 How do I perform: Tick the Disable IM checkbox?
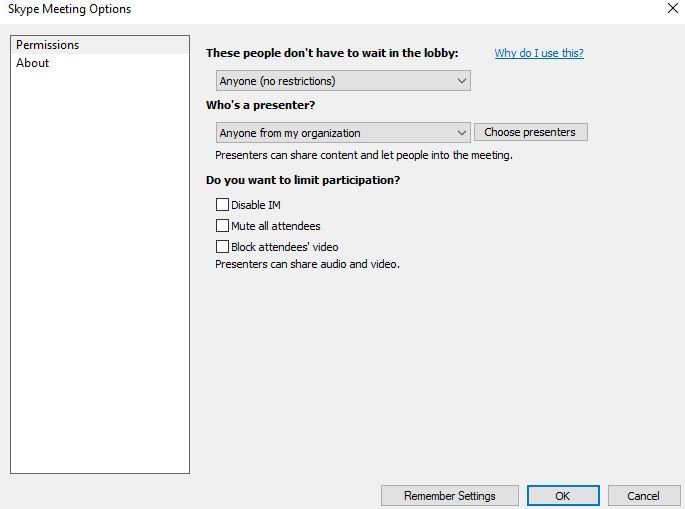coord(223,205)
